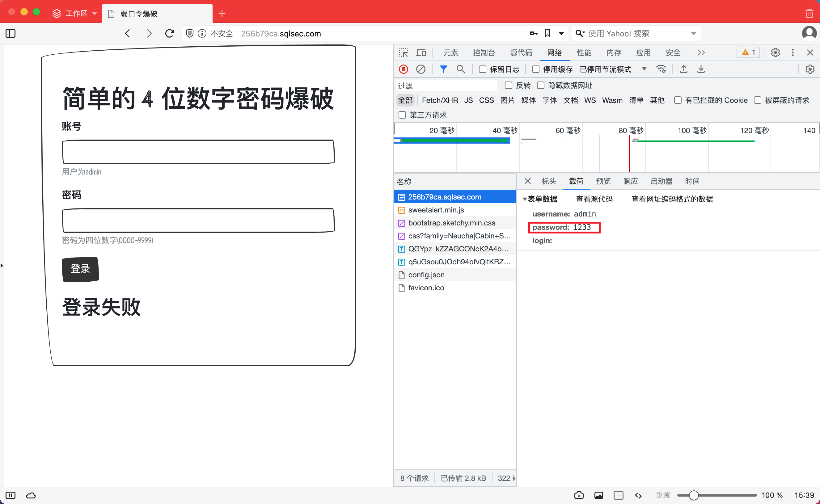The image size is (820, 504).
Task: Open DevTools three-dot menu
Action: pos(793,52)
